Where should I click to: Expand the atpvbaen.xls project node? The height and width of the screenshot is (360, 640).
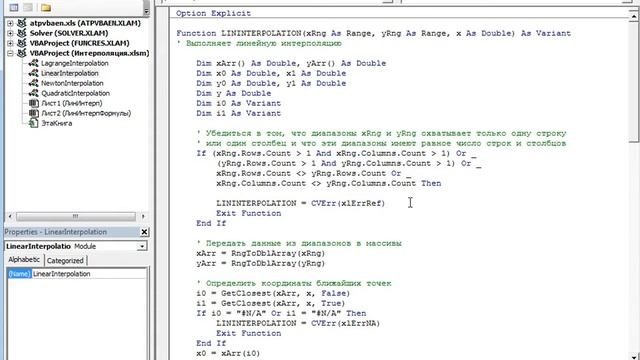[x=10, y=23]
